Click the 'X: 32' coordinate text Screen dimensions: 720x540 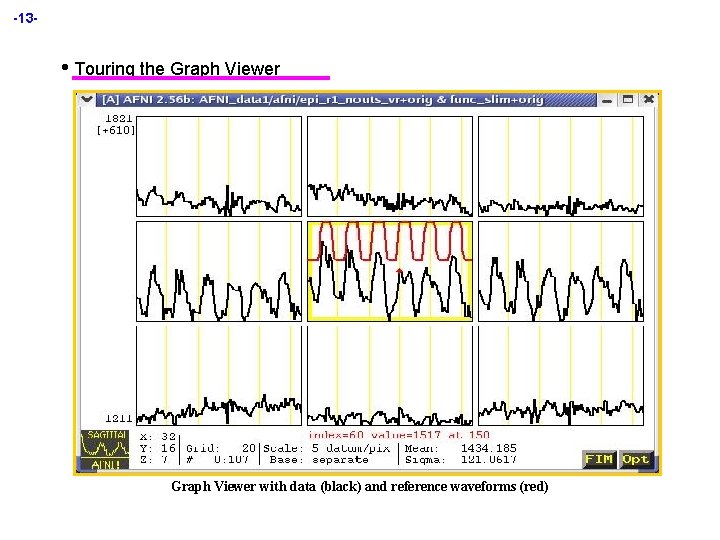[158, 436]
